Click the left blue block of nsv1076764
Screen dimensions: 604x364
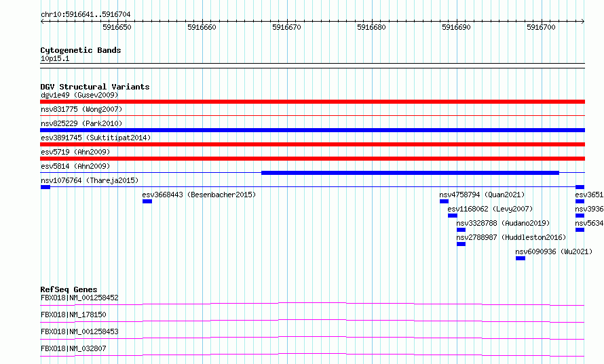(45, 187)
